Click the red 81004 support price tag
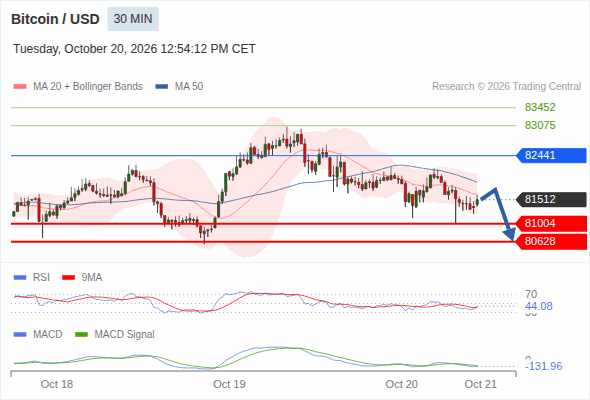 551,224
